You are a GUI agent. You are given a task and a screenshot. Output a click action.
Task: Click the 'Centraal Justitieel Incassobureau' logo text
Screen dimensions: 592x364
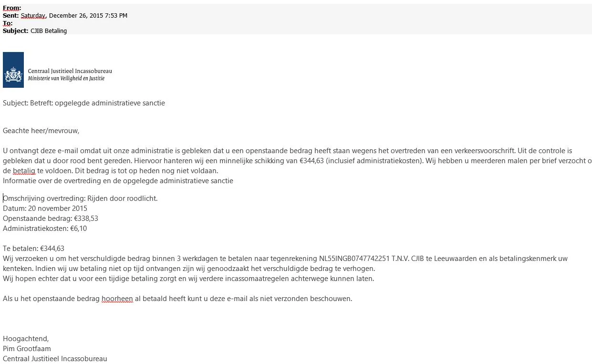click(x=70, y=71)
